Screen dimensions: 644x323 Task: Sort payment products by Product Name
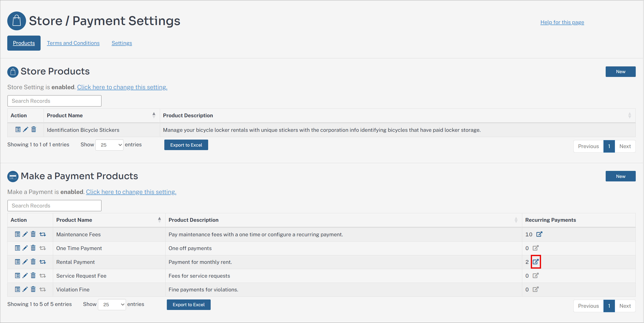109,220
